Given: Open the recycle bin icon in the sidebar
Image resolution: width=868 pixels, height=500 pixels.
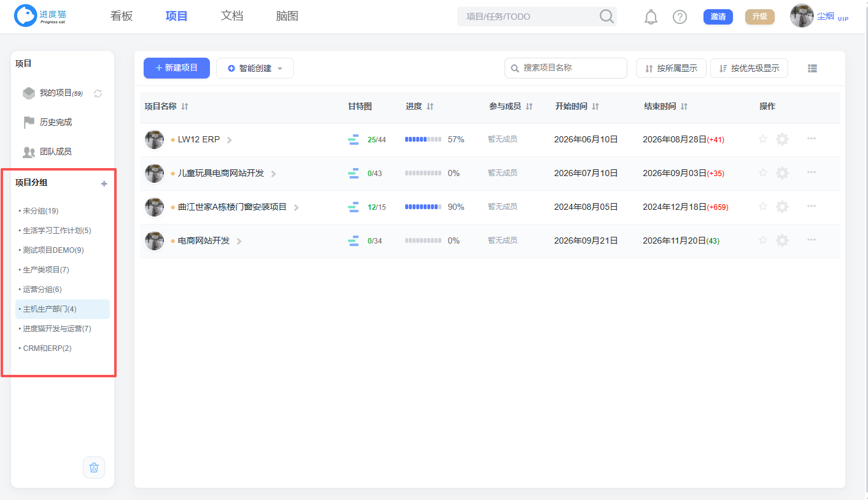Looking at the screenshot, I should pyautogui.click(x=94, y=467).
